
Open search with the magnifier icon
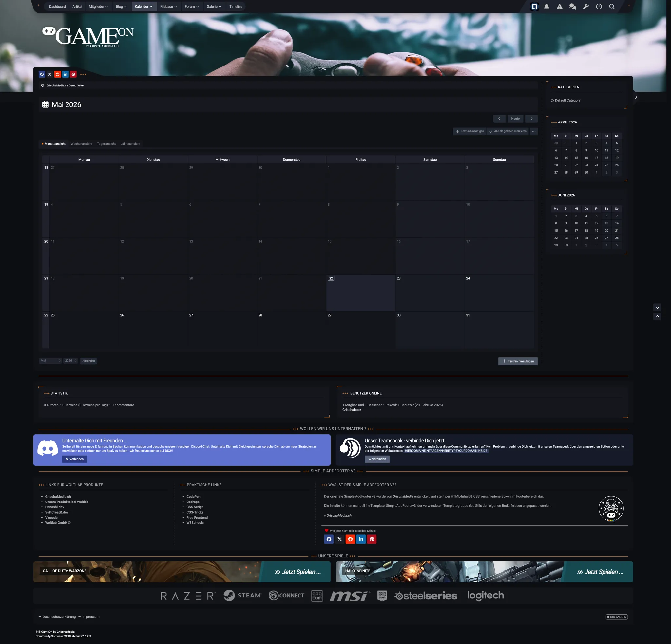(612, 7)
